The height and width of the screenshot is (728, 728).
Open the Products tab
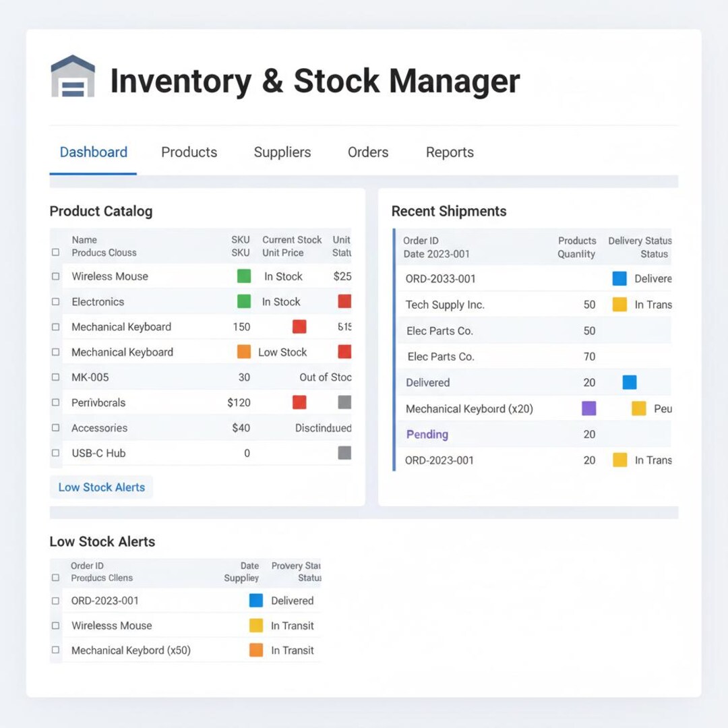[189, 152]
